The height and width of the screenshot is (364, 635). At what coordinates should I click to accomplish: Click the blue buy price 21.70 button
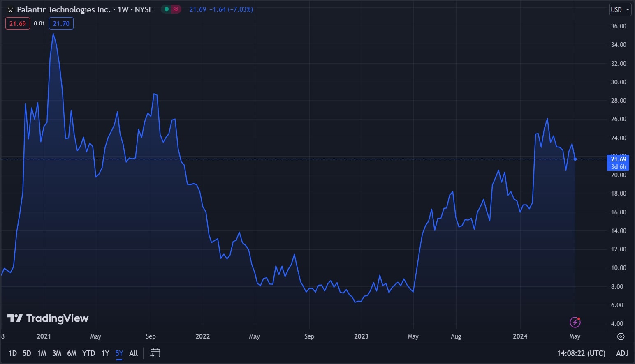(x=61, y=23)
